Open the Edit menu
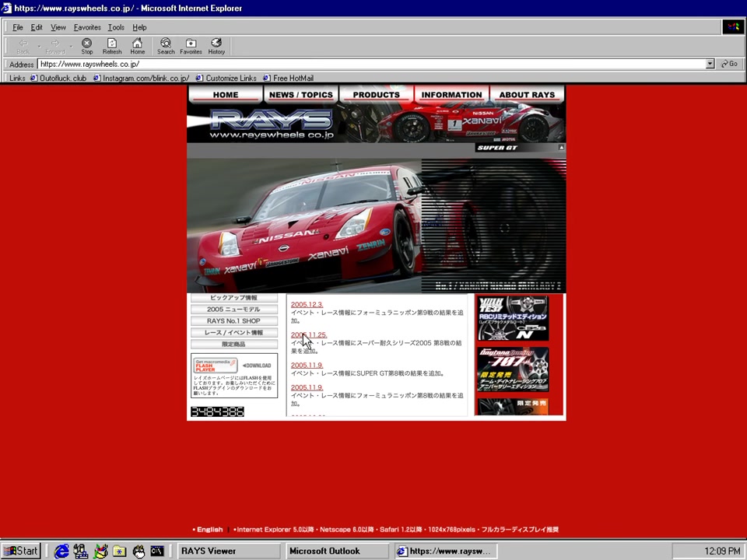The height and width of the screenshot is (560, 747). point(37,27)
